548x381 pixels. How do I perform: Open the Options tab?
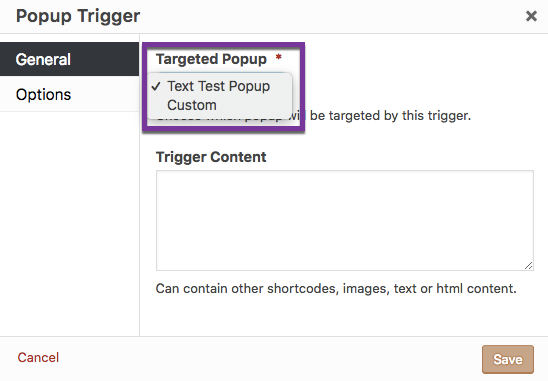coord(70,94)
